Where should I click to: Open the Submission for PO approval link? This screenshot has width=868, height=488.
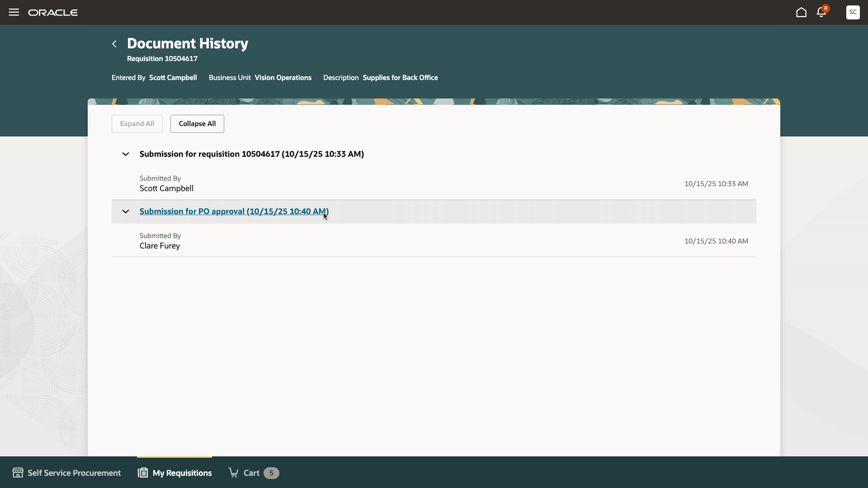pos(233,211)
